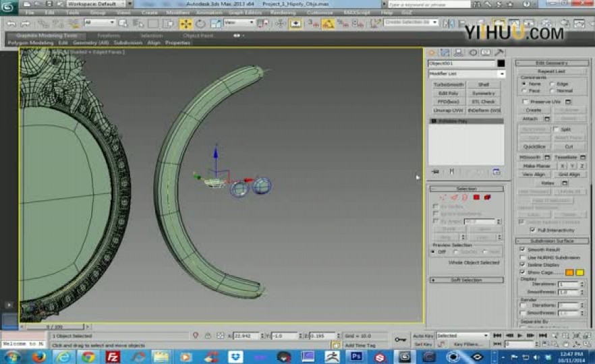
Task: Activate the Select and Scale tool
Action: pos(215,24)
